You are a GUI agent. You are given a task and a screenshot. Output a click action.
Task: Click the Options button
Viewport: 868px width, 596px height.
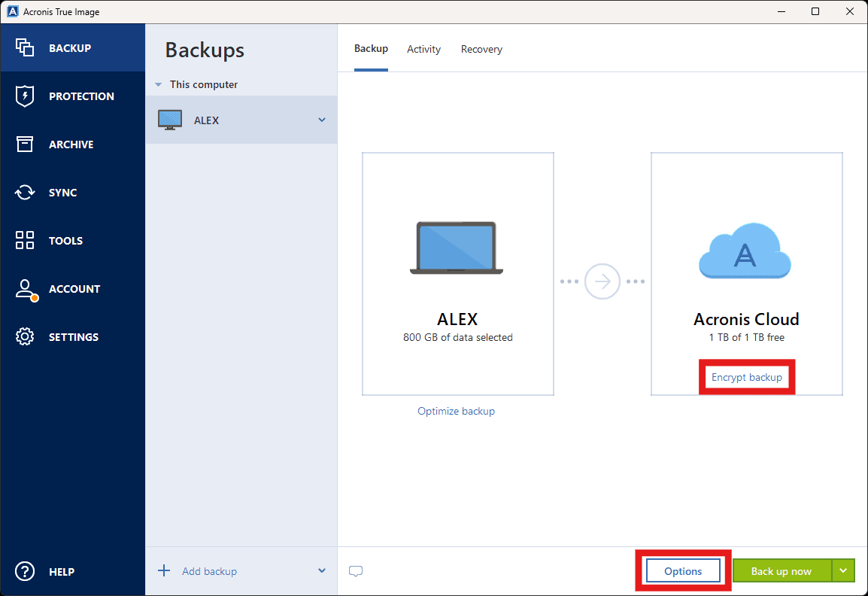pos(683,571)
